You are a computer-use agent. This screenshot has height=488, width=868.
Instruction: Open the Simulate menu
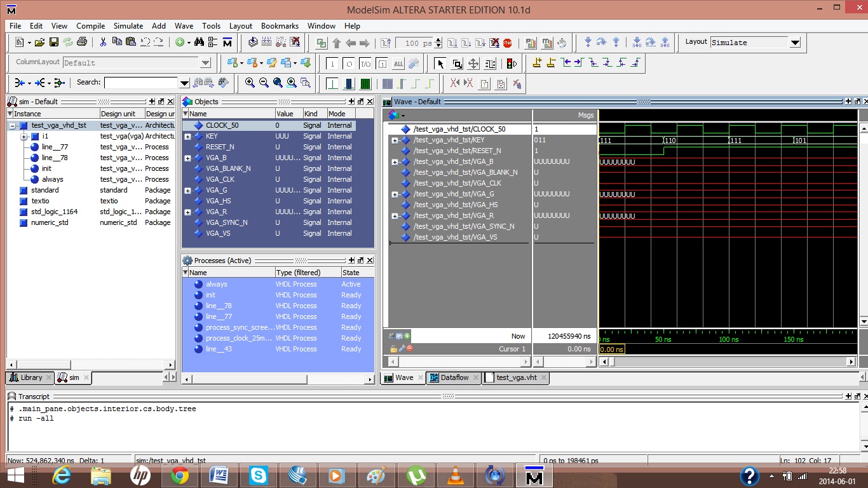coord(128,26)
